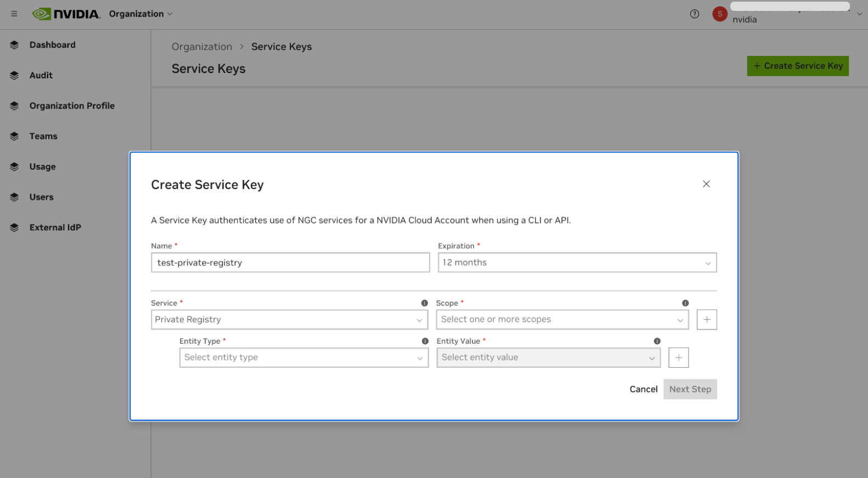
Task: Show the Scope field info tooltip icon
Action: 685,303
